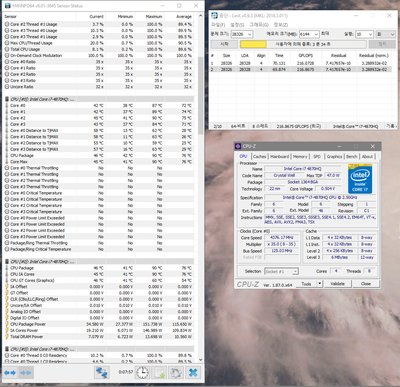Switch to the CPU-Z Memory tab
Viewport: 400px width, 387px height.
point(300,156)
